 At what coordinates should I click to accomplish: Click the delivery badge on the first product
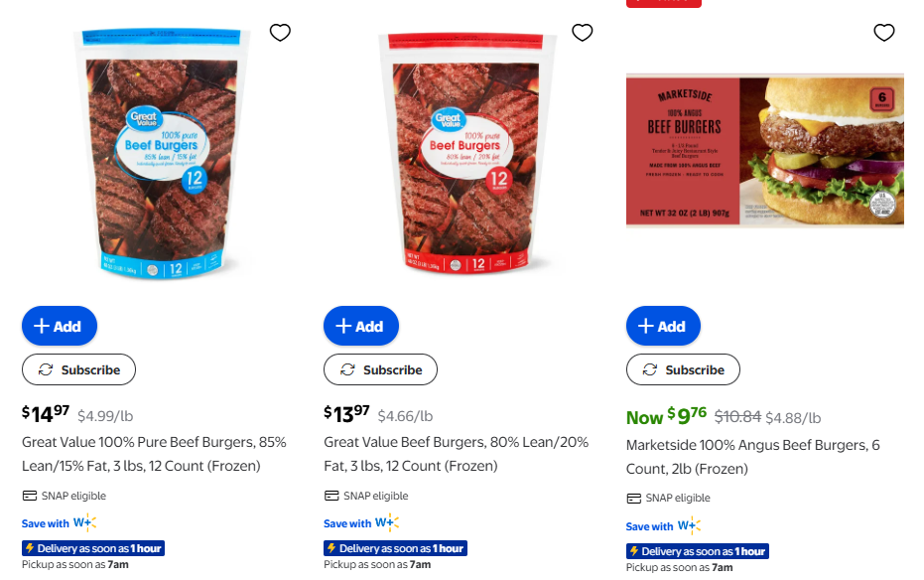point(93,548)
